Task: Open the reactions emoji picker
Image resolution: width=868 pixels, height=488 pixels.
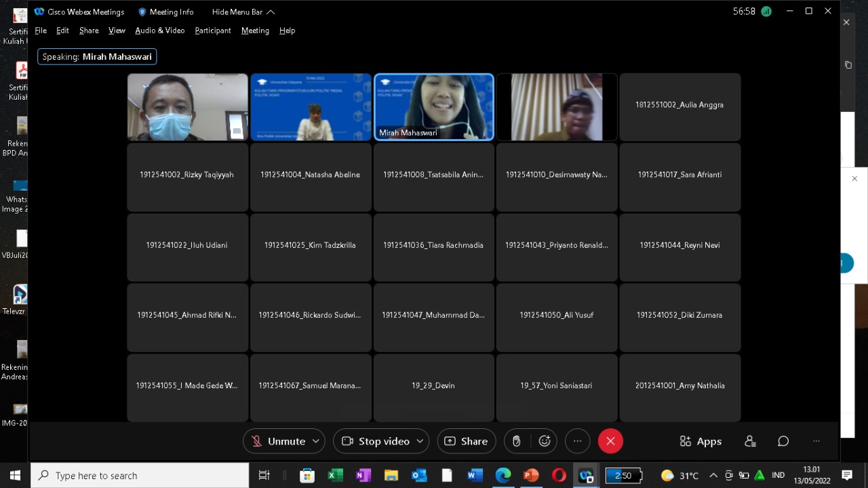Action: pos(545,441)
